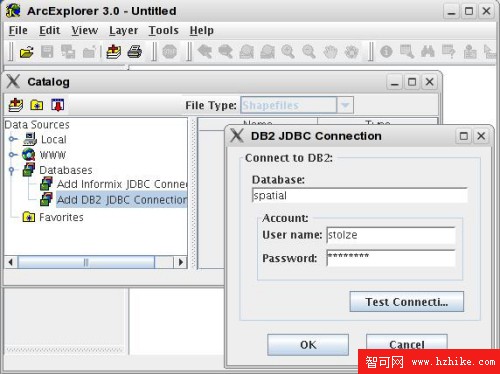
Task: Open the Layer menu
Action: (x=123, y=30)
